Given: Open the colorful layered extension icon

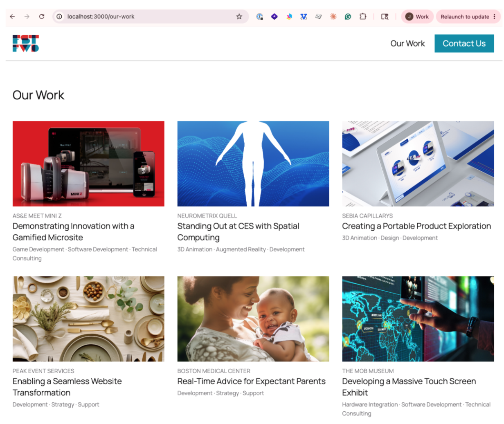Looking at the screenshot, I should pos(289,17).
